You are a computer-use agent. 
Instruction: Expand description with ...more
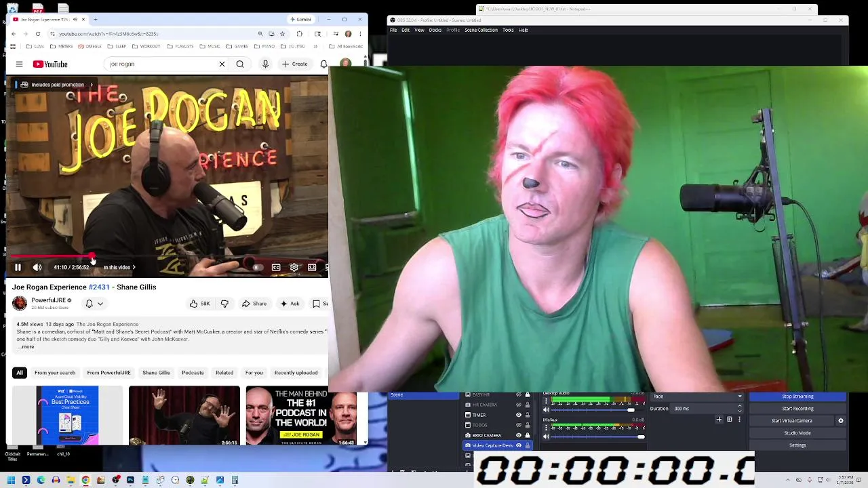[26, 347]
